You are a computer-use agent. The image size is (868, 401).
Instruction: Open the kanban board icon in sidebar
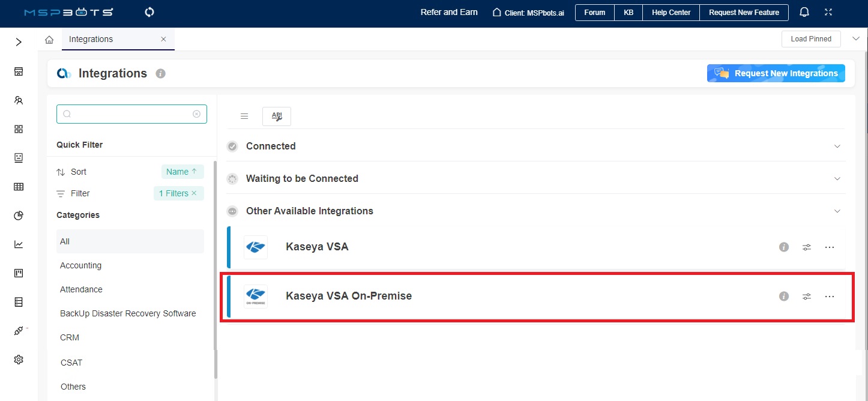tap(19, 273)
